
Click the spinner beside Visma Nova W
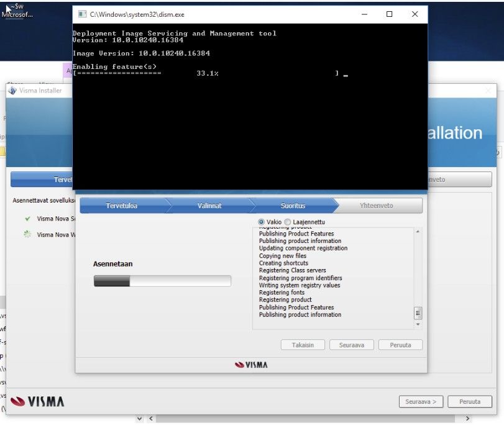tap(27, 234)
